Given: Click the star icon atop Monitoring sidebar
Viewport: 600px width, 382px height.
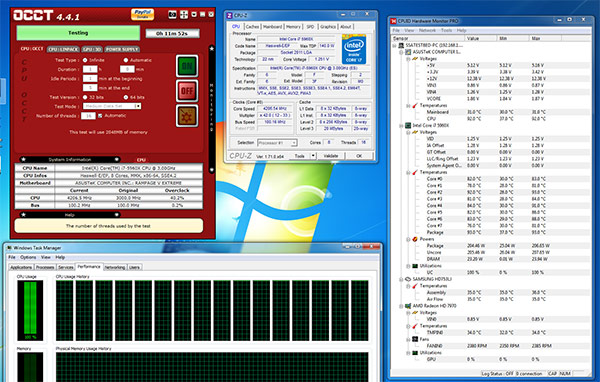Looking at the screenshot, I should [212, 49].
